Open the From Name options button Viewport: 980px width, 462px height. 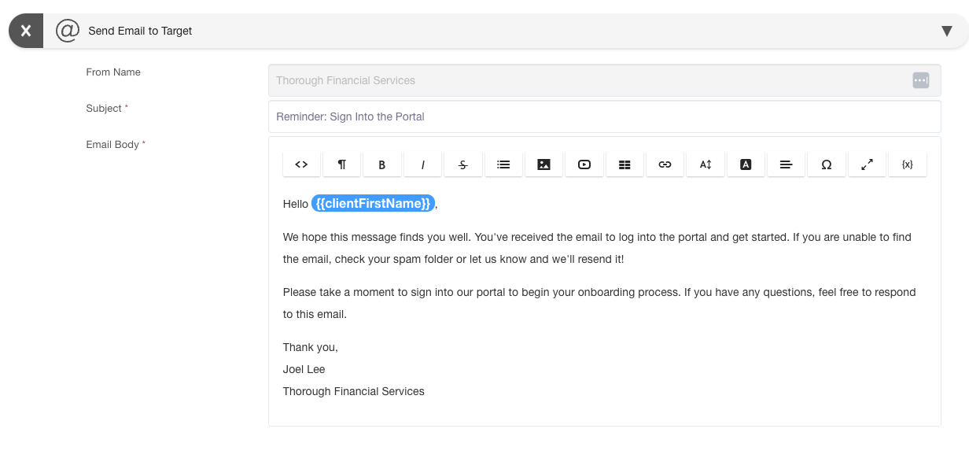pyautogui.click(x=920, y=80)
